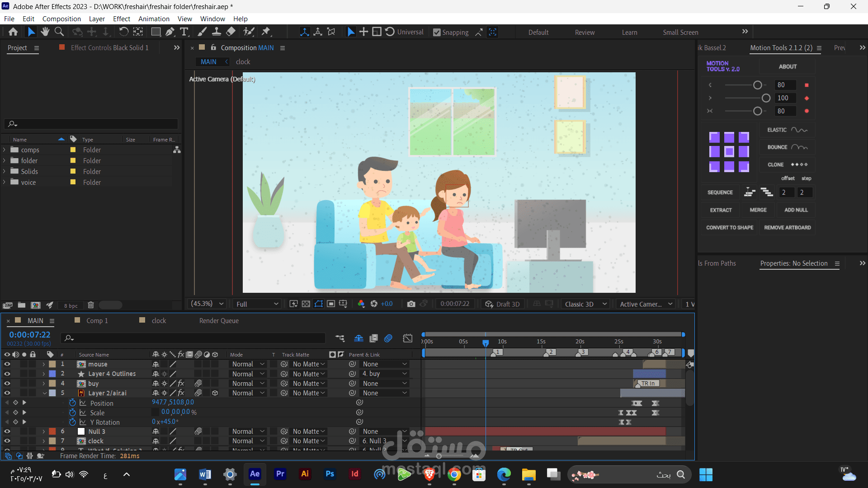Screen dimensions: 868x488
Task: Select the Rectangle shape tool
Action: (156, 32)
